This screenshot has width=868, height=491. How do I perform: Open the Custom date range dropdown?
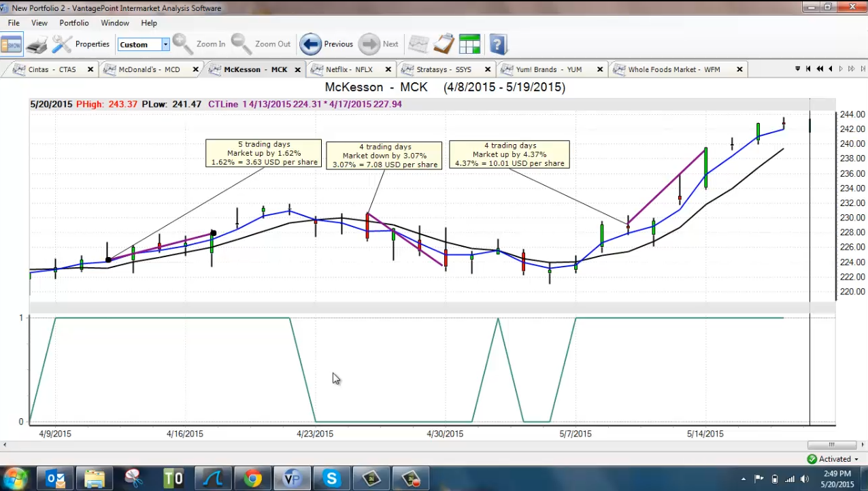point(165,44)
